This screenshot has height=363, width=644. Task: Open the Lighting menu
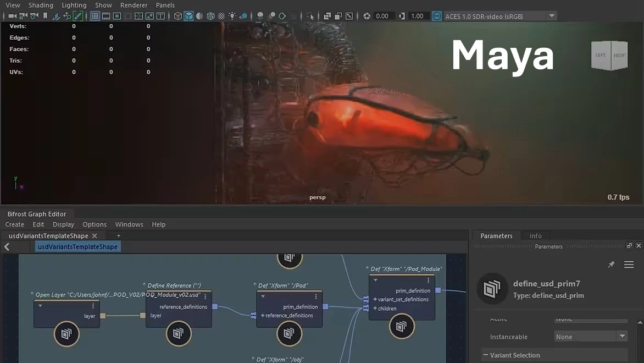(74, 5)
